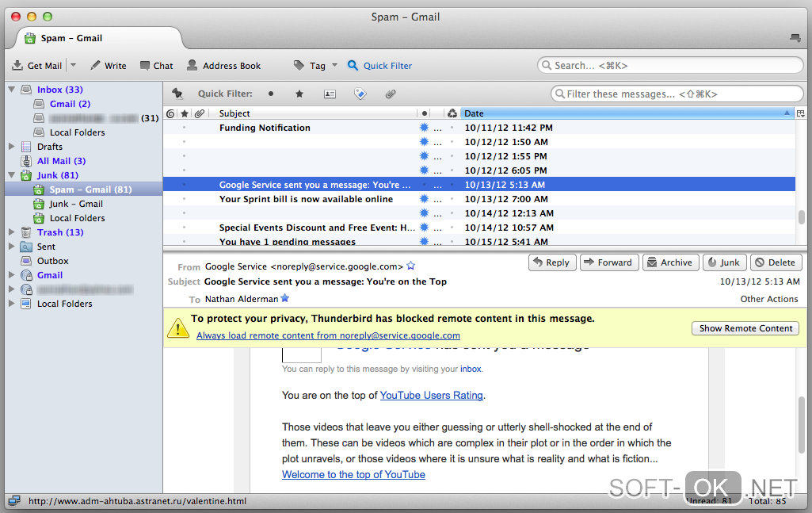Image resolution: width=812 pixels, height=513 pixels.
Task: Click the sender's add-contact star
Action: pyautogui.click(x=411, y=266)
